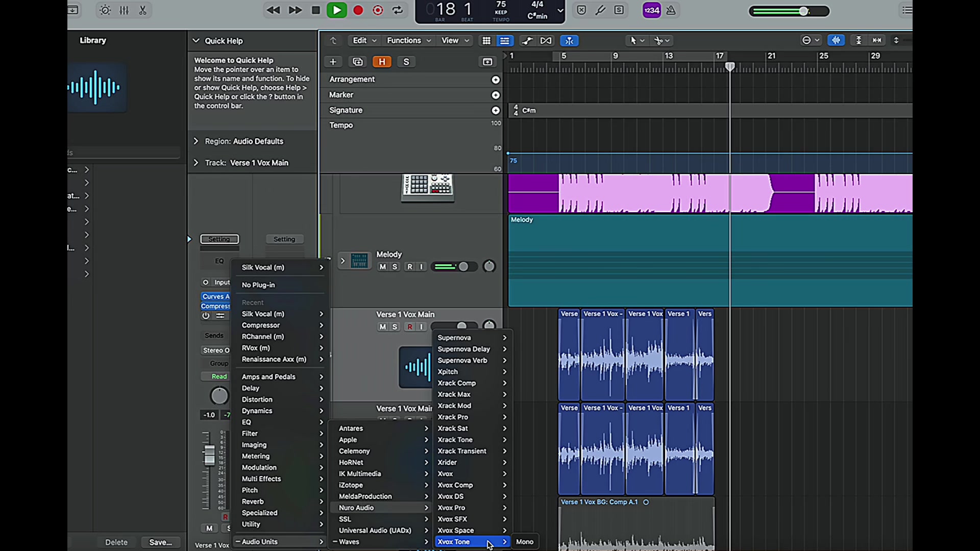Toggle input monitoring on Melody track
980x551 pixels.
(x=422, y=267)
